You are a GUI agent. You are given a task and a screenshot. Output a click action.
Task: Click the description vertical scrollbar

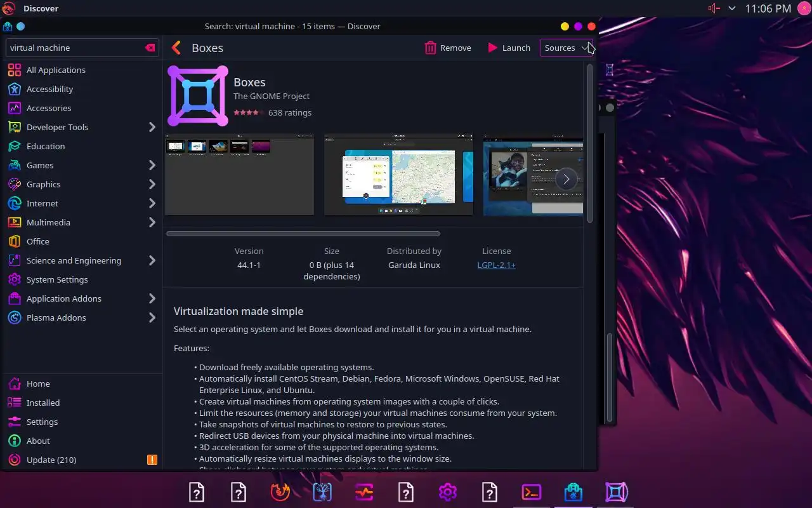(x=589, y=143)
